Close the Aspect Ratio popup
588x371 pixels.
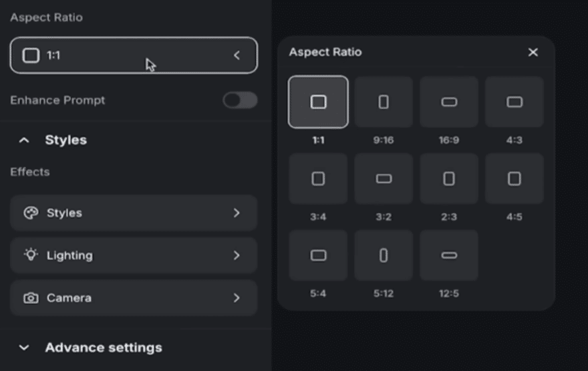tap(533, 52)
